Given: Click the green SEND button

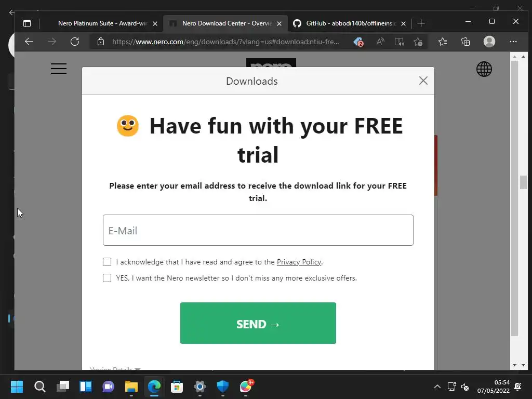Looking at the screenshot, I should pos(258,323).
